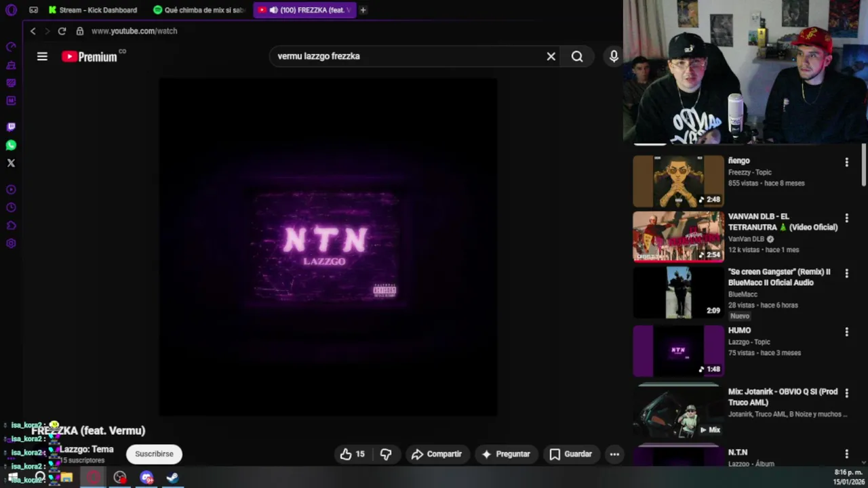
Task: Click the Suscribirse button
Action: coord(154,454)
